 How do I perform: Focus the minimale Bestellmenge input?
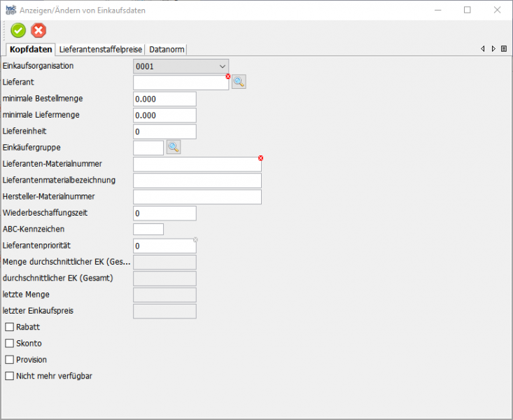(x=164, y=99)
